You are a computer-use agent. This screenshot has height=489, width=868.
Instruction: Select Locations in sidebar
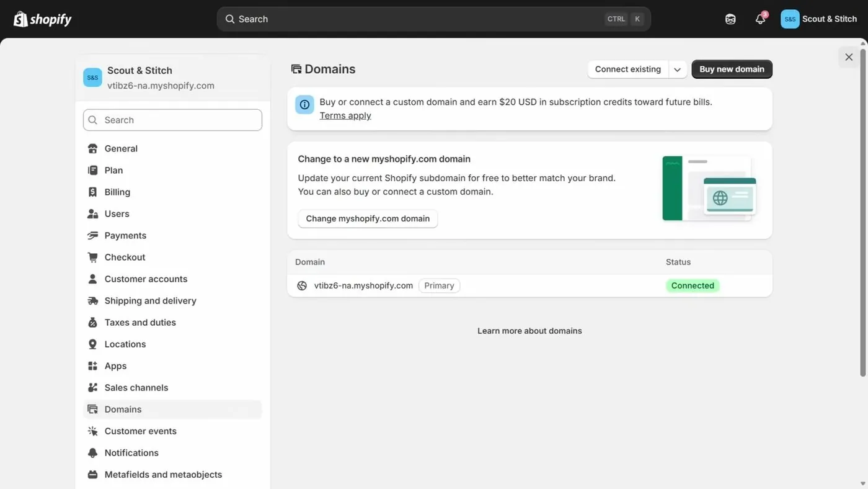tap(172, 344)
